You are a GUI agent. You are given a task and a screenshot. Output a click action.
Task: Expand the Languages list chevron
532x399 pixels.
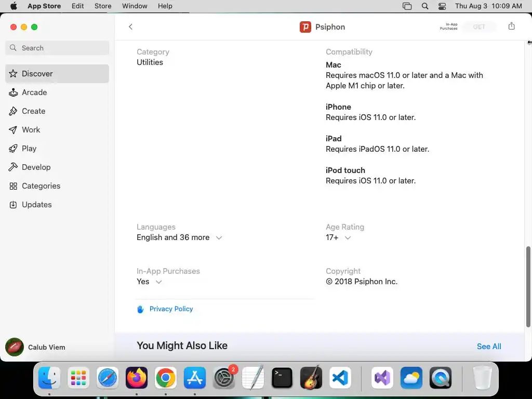[219, 238]
